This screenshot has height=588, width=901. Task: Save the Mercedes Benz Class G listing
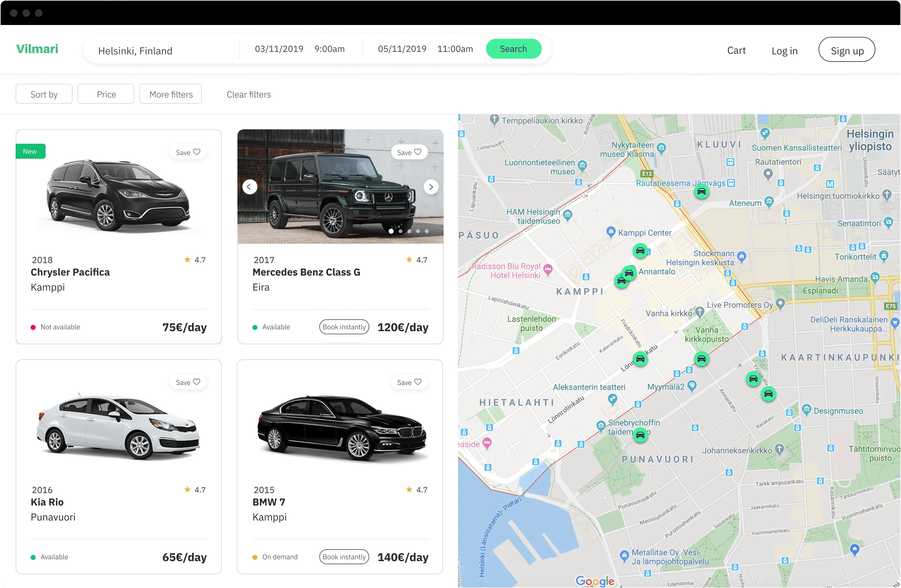click(x=409, y=152)
